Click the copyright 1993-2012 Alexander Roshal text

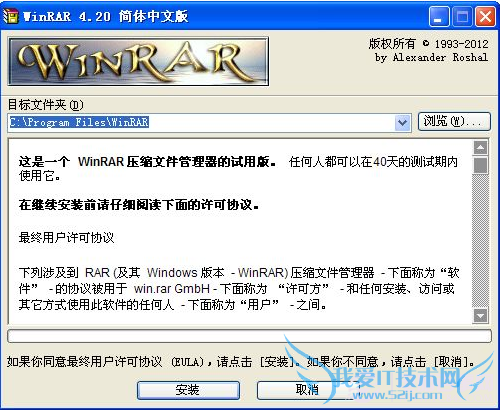tap(429, 50)
